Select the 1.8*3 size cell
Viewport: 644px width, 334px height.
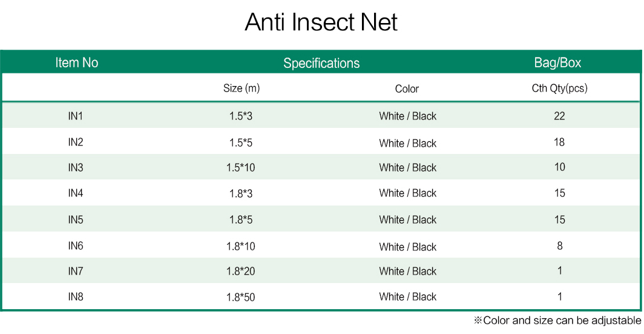(241, 193)
